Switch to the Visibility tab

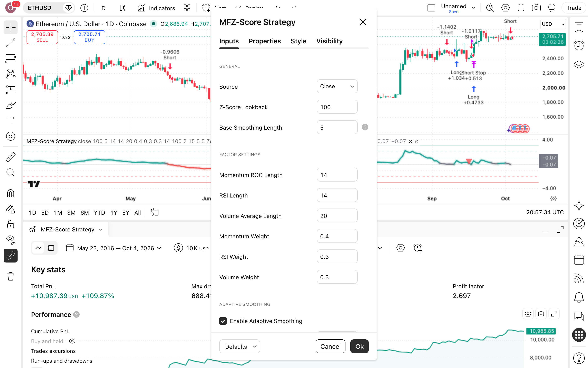(329, 41)
